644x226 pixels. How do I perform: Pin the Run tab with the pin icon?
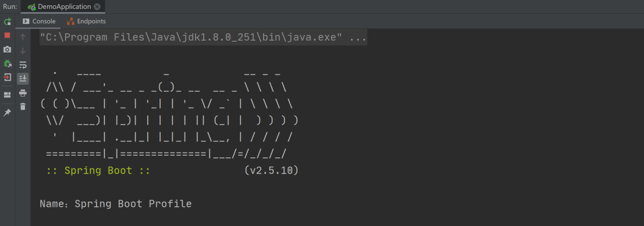[x=7, y=113]
